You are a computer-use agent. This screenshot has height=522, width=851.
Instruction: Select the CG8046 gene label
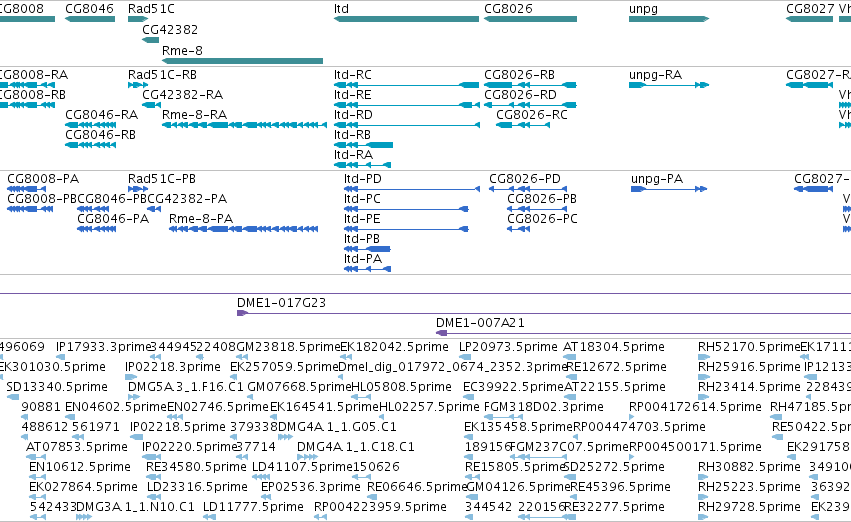[x=90, y=9]
